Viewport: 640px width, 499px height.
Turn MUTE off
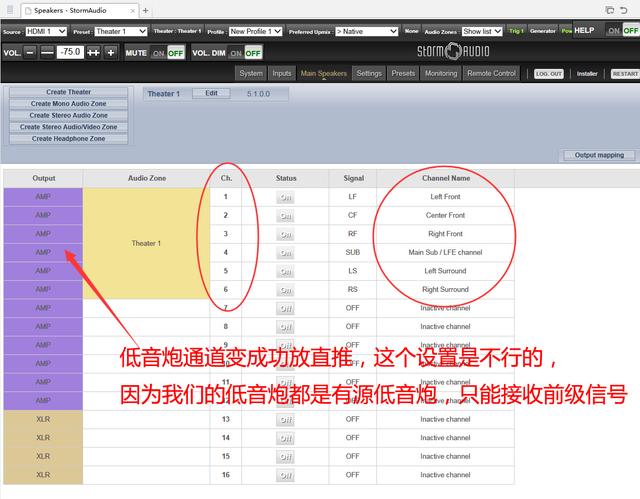(176, 53)
